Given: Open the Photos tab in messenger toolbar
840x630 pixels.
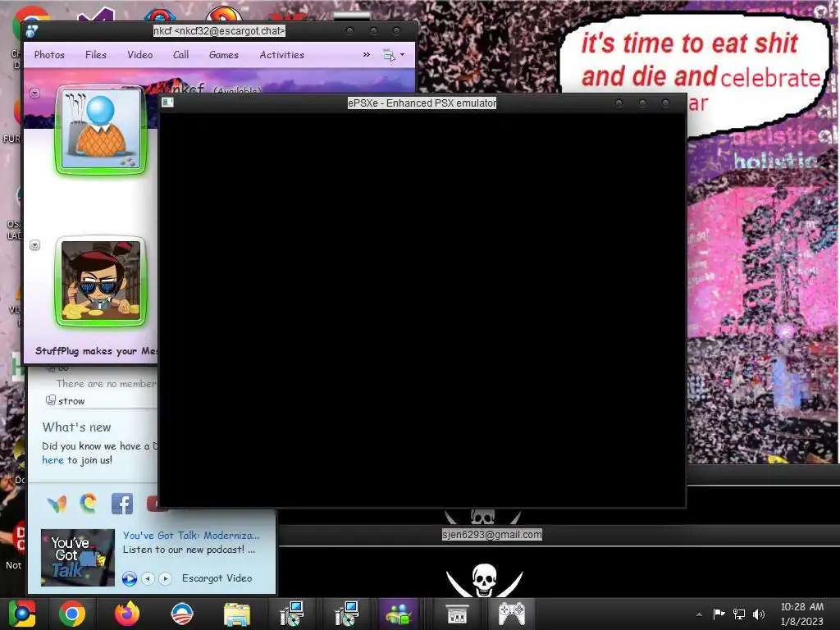Looking at the screenshot, I should point(49,55).
